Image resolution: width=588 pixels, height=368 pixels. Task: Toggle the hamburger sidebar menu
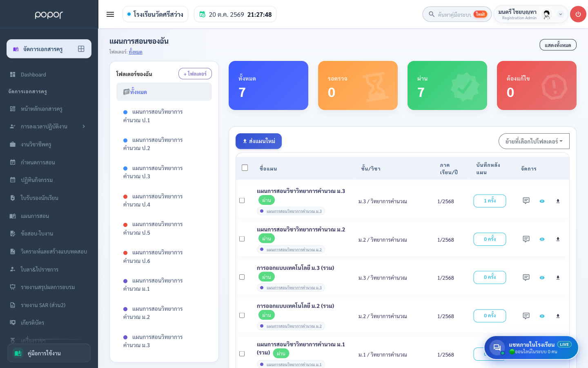click(110, 14)
